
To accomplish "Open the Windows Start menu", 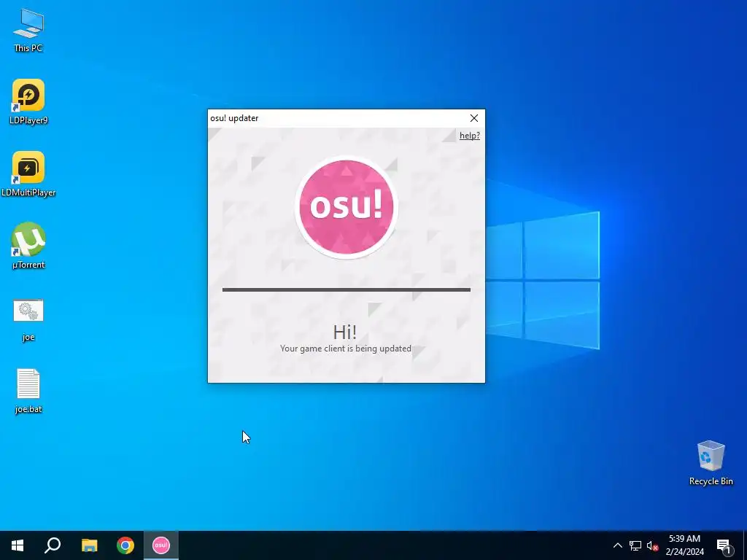I will 18,545.
